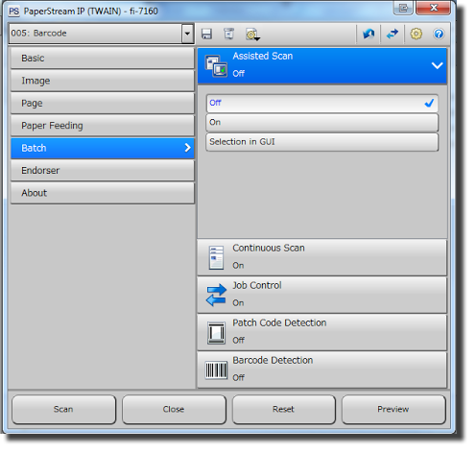Expand the Job Control setting

tap(322, 295)
